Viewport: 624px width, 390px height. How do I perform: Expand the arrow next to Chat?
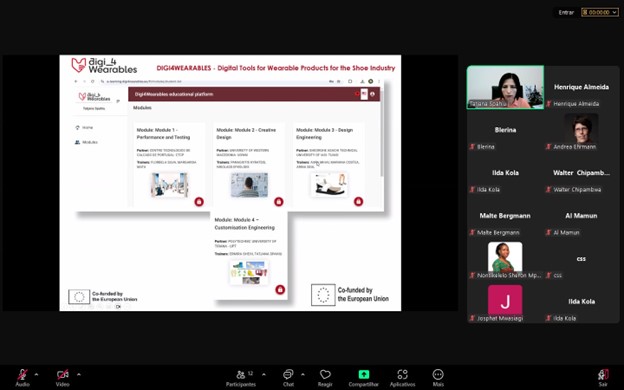click(x=303, y=374)
